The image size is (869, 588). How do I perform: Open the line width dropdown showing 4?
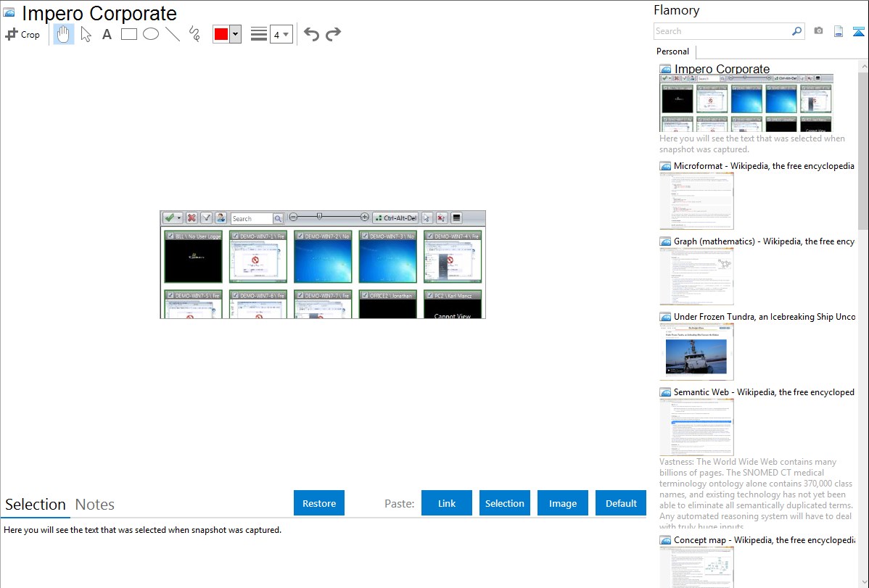(x=281, y=35)
